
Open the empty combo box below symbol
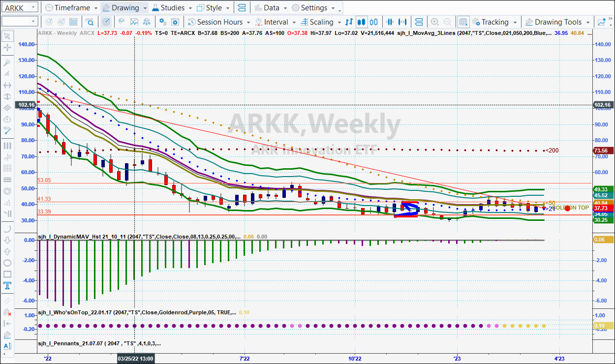point(20,22)
